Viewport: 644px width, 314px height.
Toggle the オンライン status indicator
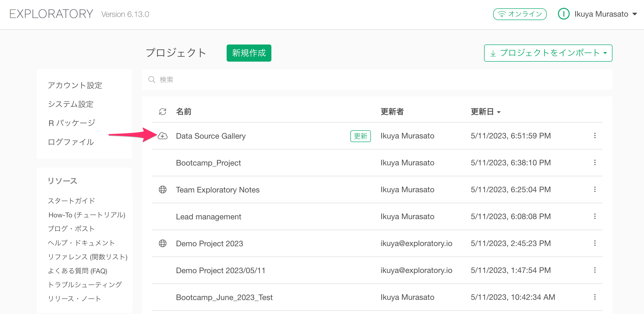(520, 14)
